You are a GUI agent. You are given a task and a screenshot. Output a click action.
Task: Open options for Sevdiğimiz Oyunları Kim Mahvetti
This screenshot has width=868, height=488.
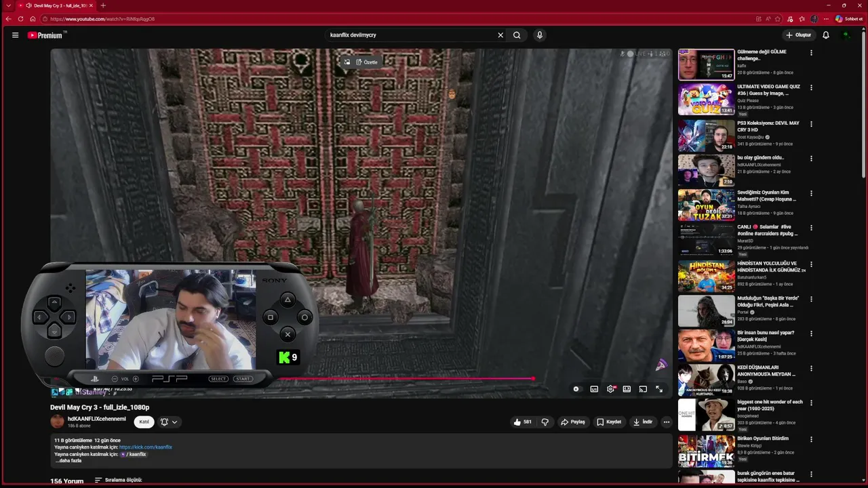pos(811,193)
